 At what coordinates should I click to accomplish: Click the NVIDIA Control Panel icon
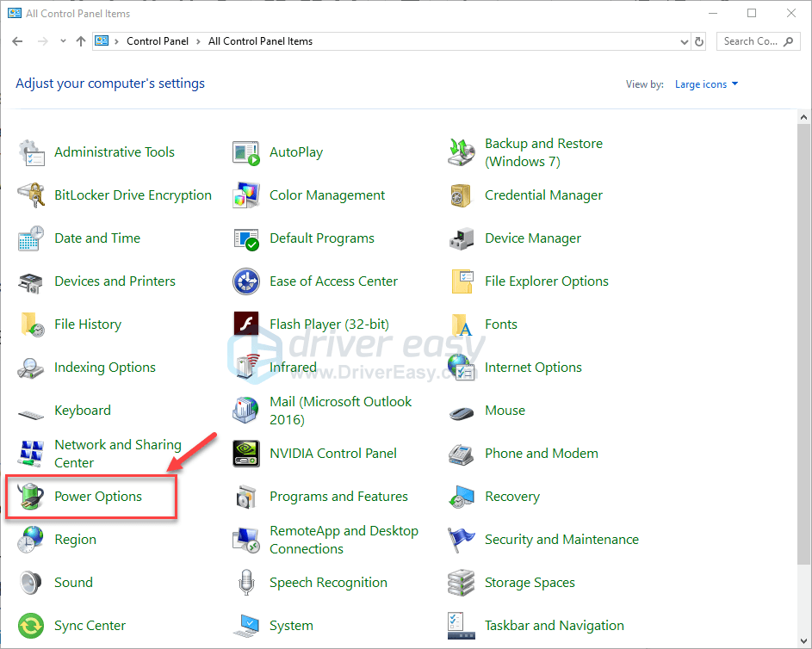point(246,454)
